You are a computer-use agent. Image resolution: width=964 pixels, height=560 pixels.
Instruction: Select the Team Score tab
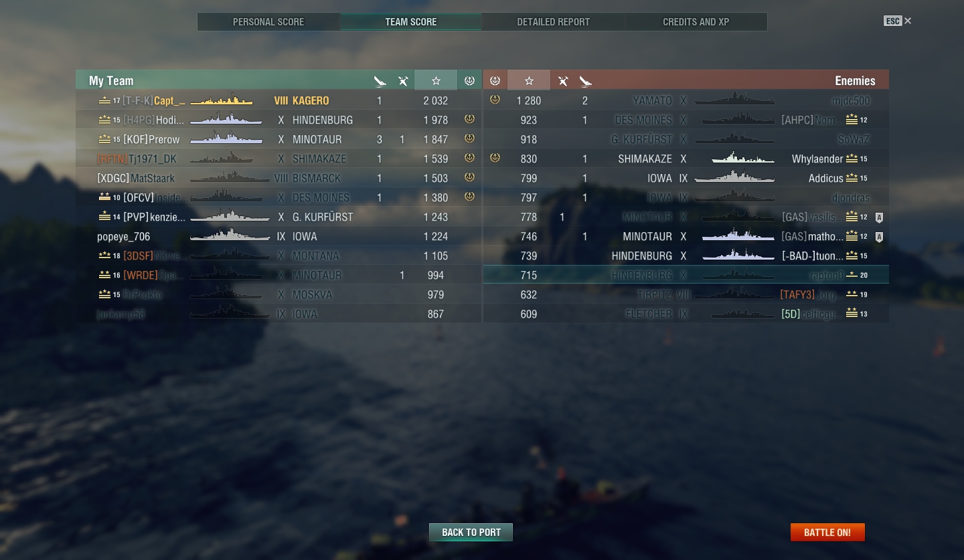click(x=411, y=21)
